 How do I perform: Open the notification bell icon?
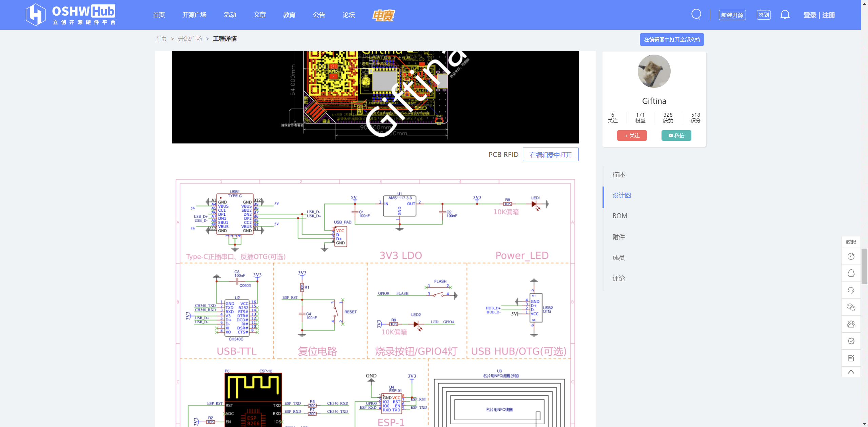(x=785, y=15)
